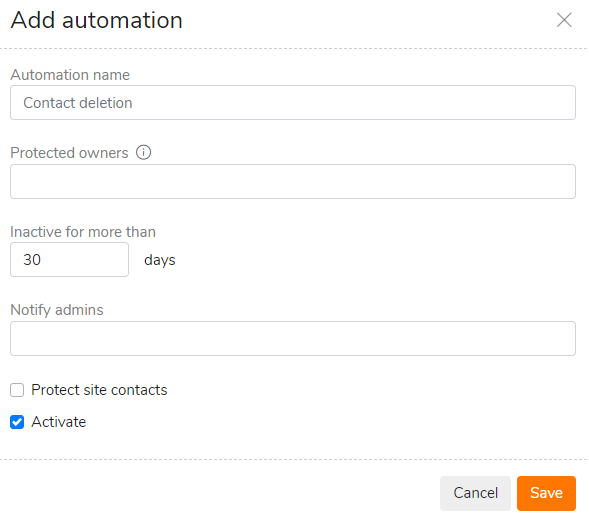
Task: Cancel the new automation
Action: 475,493
